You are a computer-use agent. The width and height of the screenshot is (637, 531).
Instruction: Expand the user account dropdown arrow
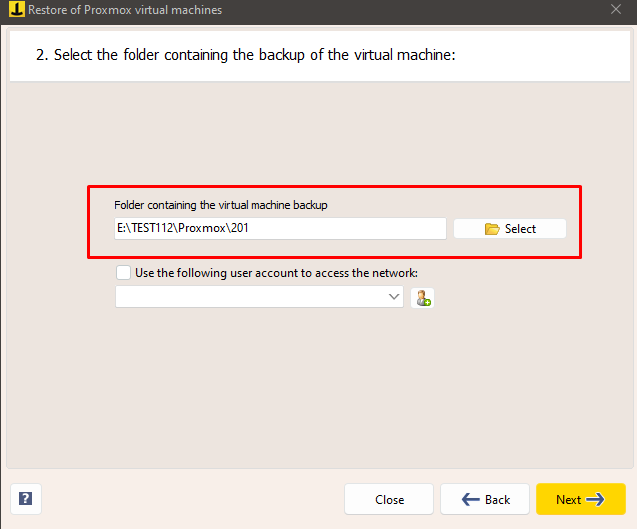(x=393, y=298)
